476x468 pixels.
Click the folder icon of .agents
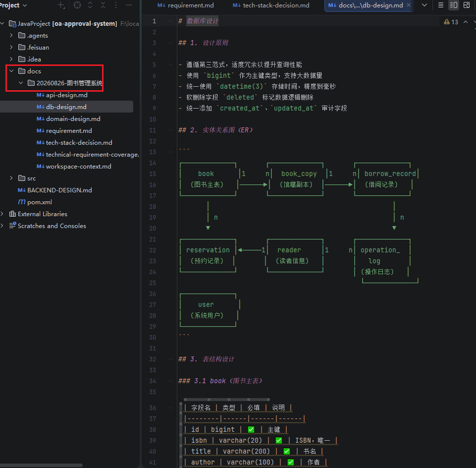pyautogui.click(x=22, y=36)
